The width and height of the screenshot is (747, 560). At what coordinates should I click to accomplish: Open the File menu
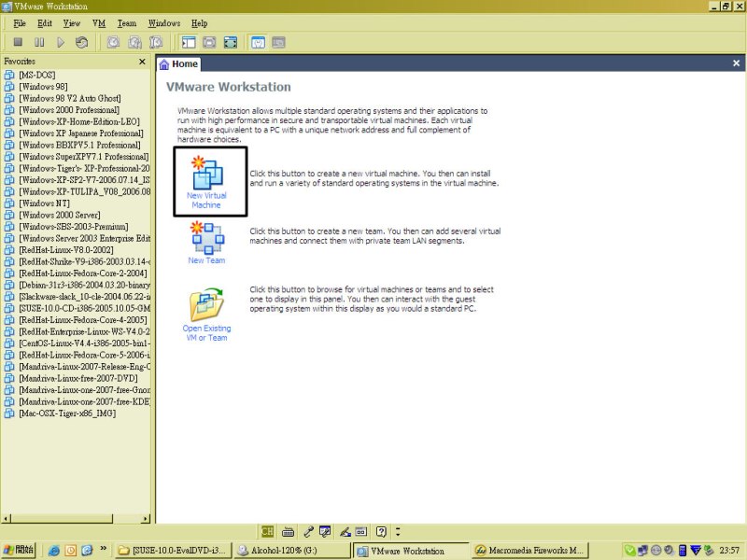pyautogui.click(x=20, y=23)
